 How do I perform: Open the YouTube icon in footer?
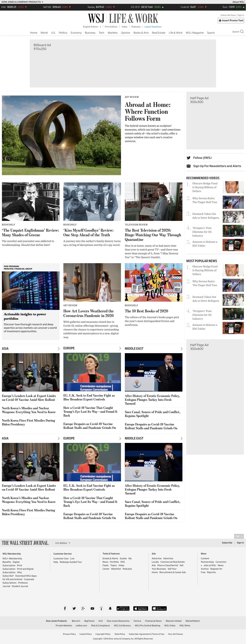92,608
